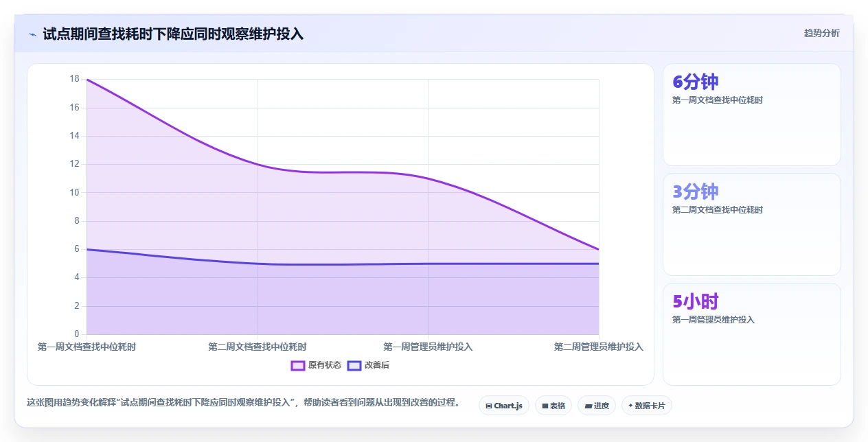This screenshot has width=868, height=442.
Task: Click 原有状态 line start point at 18
Action: point(87,80)
